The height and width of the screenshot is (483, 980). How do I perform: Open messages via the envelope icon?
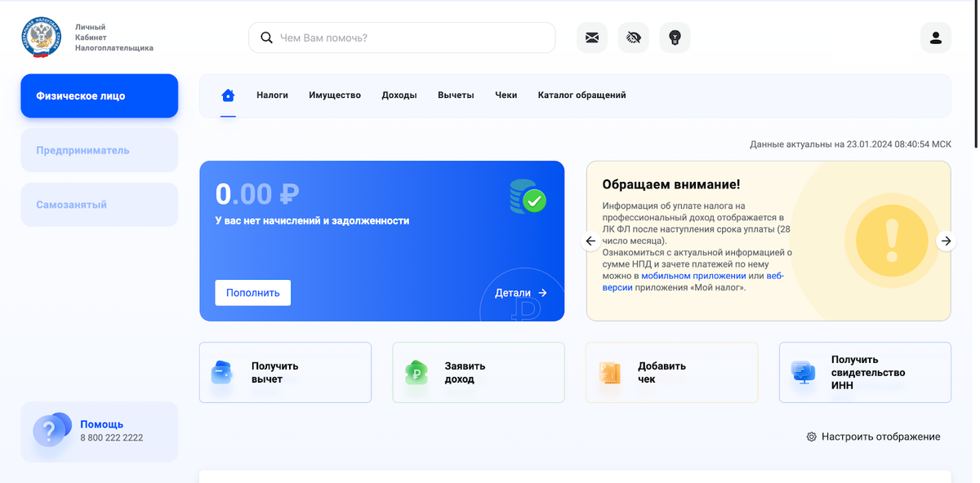(x=591, y=37)
